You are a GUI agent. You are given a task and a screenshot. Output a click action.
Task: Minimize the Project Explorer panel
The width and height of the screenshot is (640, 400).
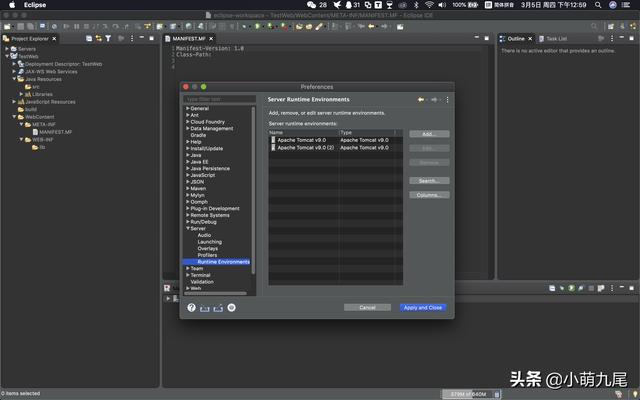[x=142, y=38]
